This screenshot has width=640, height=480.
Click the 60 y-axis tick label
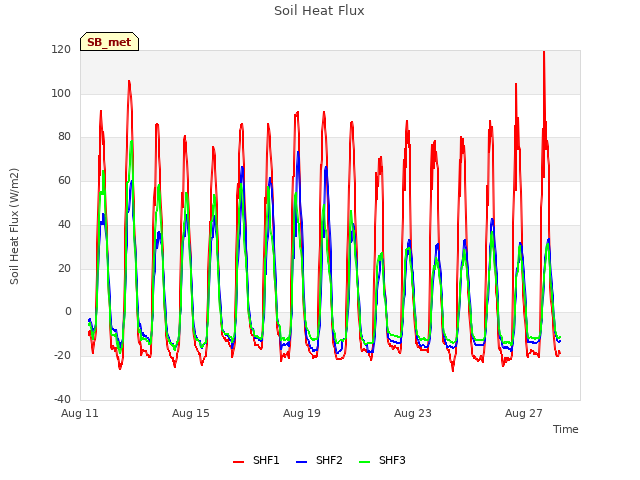coord(64,180)
